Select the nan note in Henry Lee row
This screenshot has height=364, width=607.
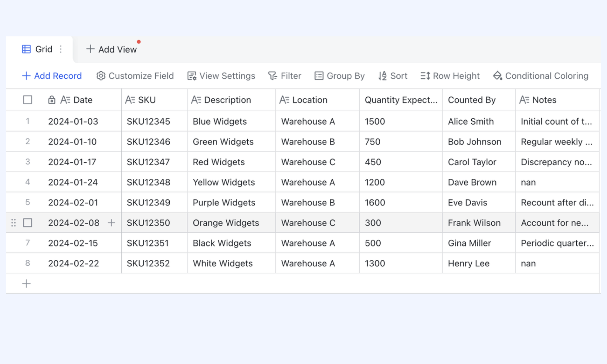pyautogui.click(x=558, y=263)
